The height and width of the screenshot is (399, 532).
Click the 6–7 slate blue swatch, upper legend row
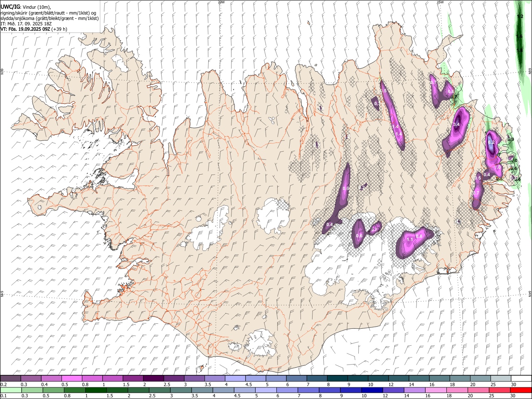(297, 379)
